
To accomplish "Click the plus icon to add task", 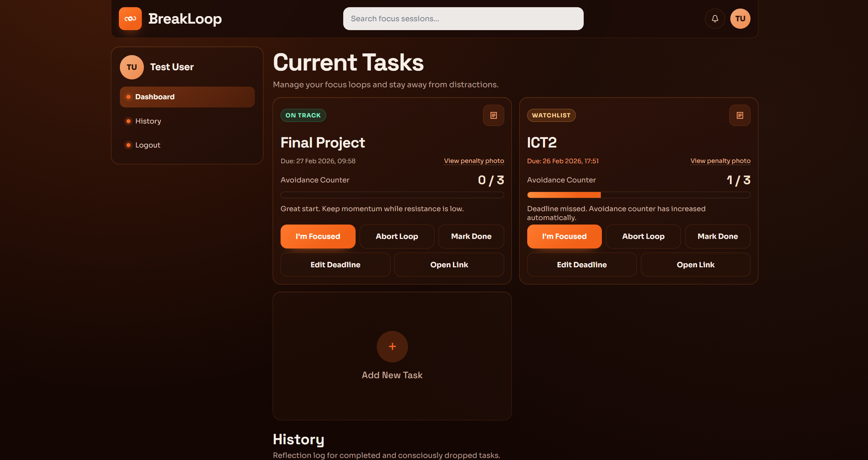I will tap(392, 346).
